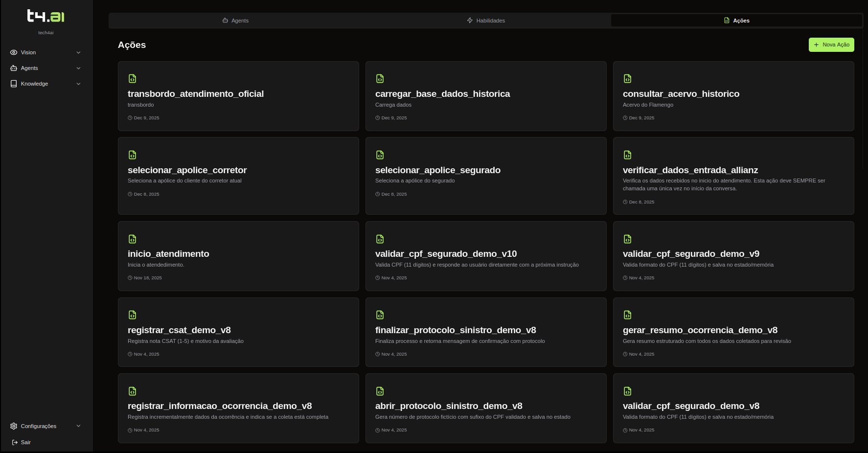Expand the Configurações chevron

[x=78, y=426]
